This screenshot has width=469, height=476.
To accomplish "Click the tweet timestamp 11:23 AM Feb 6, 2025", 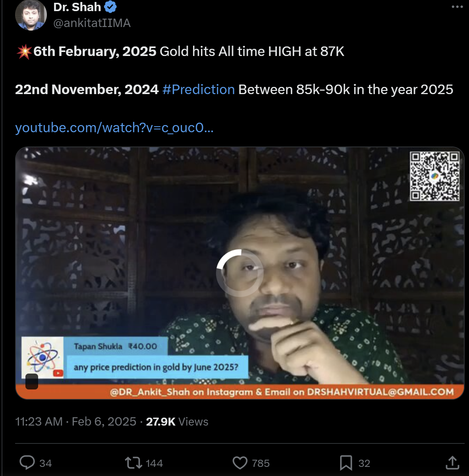I will coord(75,421).
